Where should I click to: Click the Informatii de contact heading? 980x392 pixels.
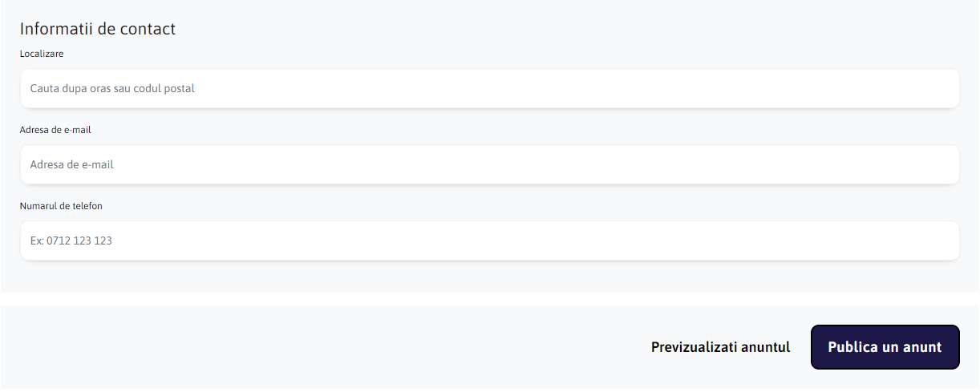[98, 29]
